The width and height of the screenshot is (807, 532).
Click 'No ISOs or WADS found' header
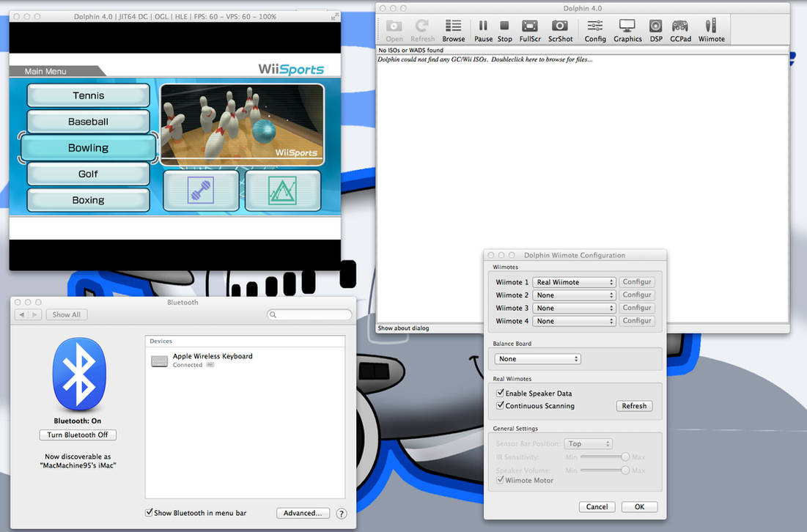point(410,51)
